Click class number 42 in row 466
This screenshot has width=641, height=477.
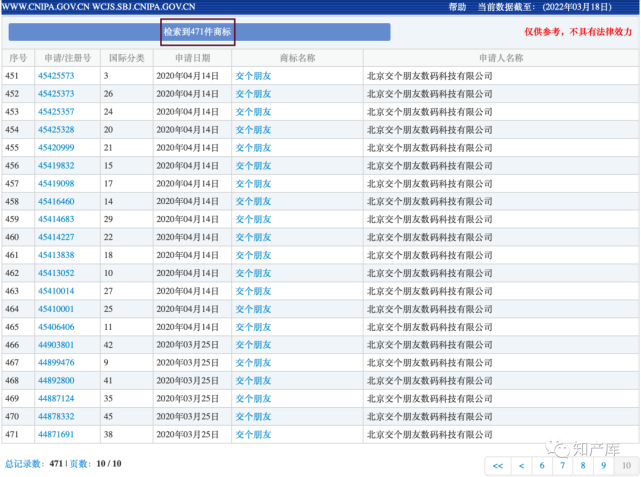click(x=108, y=345)
